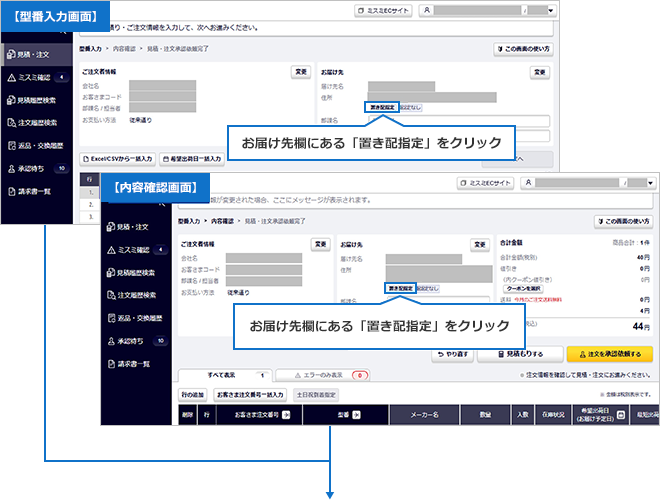Switch to the すべて表示 tab
Image resolution: width=660 pixels, height=500 pixels.
225,375
